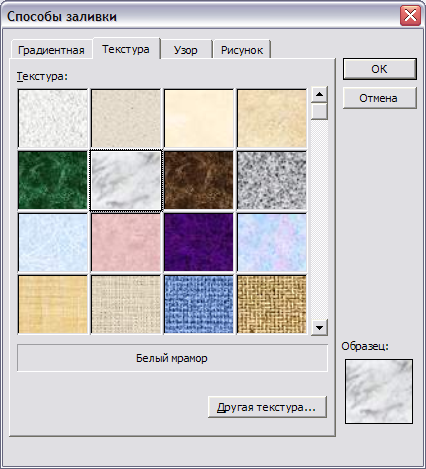
Task: Pick the pink tissue paper texture
Action: click(126, 242)
